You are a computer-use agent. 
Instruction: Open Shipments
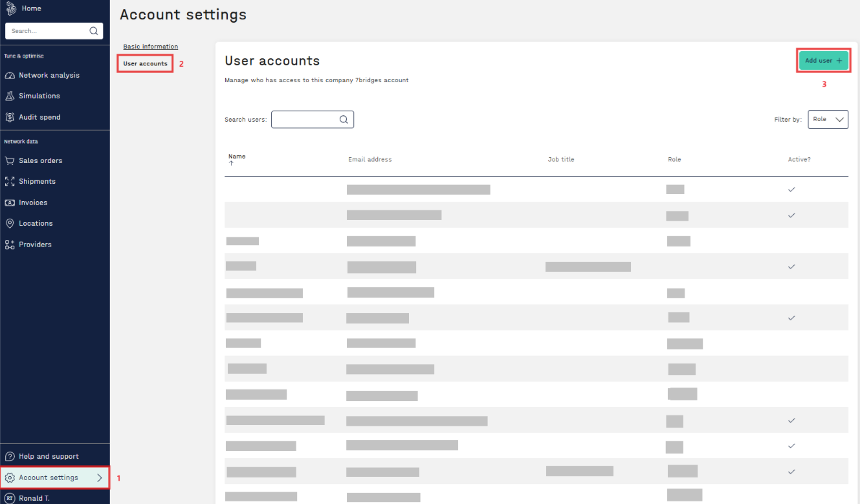pyautogui.click(x=37, y=181)
